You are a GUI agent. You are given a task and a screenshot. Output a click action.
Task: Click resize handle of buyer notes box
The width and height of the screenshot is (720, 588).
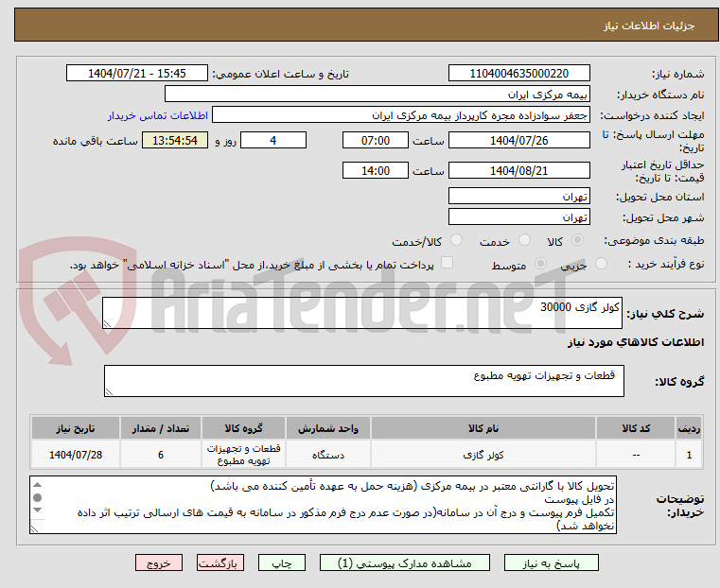point(35,528)
